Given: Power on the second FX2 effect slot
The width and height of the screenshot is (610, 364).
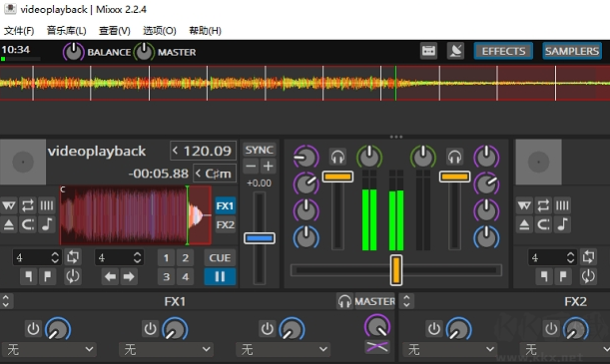Looking at the screenshot, I should pos(551,329).
